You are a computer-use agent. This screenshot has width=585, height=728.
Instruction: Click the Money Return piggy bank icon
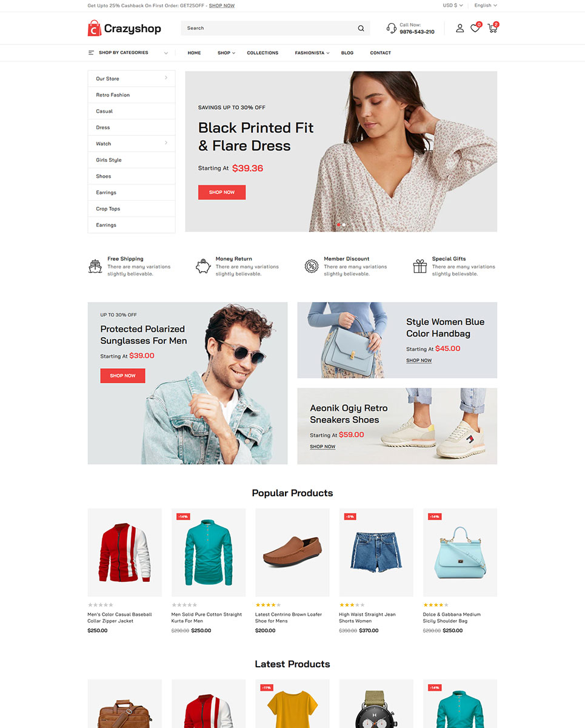(203, 266)
